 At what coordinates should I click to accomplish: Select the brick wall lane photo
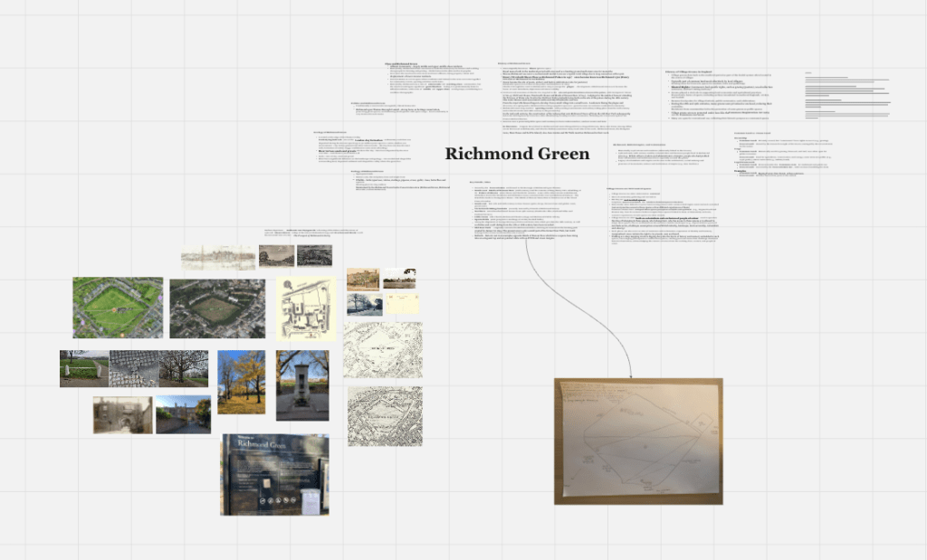[183, 414]
